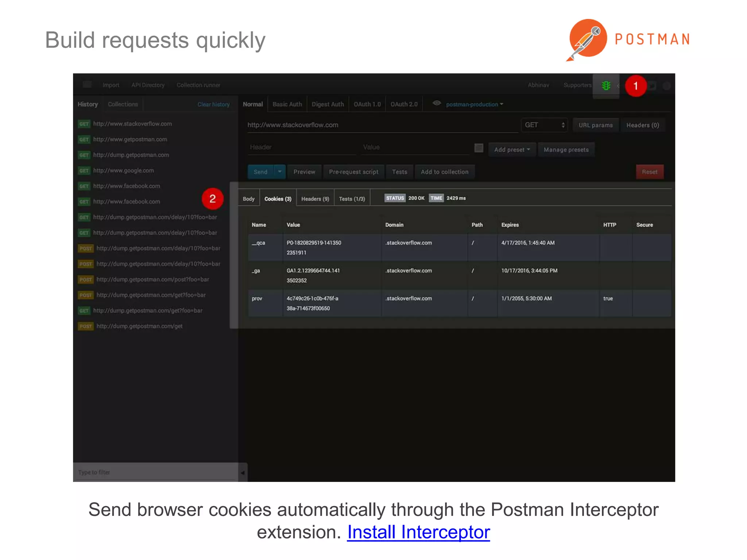Viewport: 747px width, 560px height.
Task: Collapse the sidebar with the arrow at filter bar
Action: coord(243,472)
